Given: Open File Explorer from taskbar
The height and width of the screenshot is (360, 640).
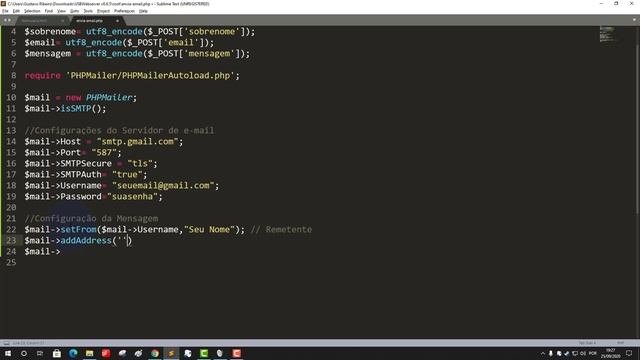Looking at the screenshot, I should 89,353.
